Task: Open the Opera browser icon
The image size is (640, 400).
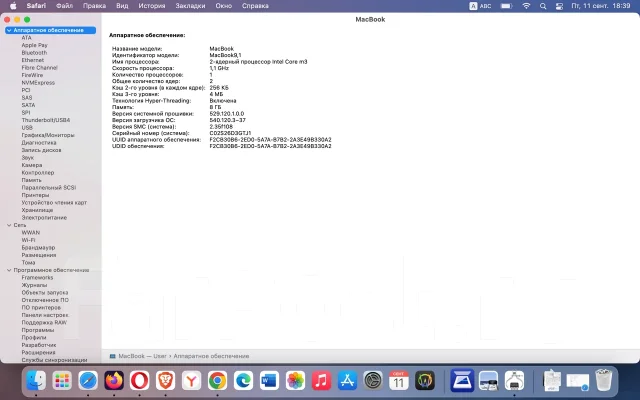Action: 140,380
